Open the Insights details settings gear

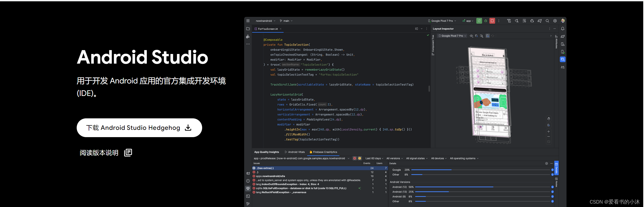546,163
